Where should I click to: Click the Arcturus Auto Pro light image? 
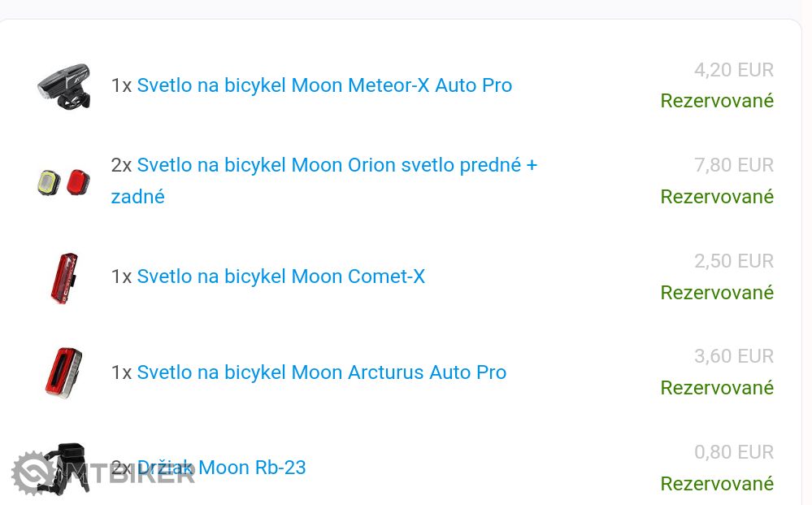coord(63,372)
